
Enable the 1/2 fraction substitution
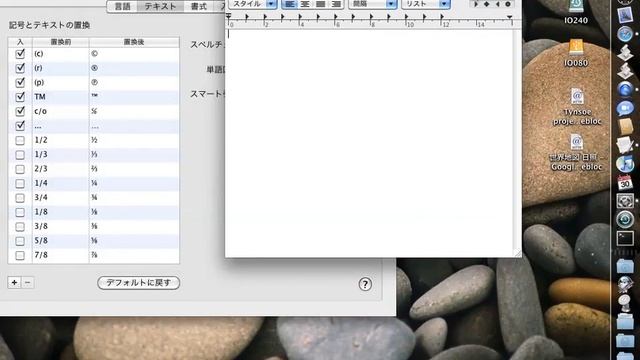pyautogui.click(x=20, y=140)
